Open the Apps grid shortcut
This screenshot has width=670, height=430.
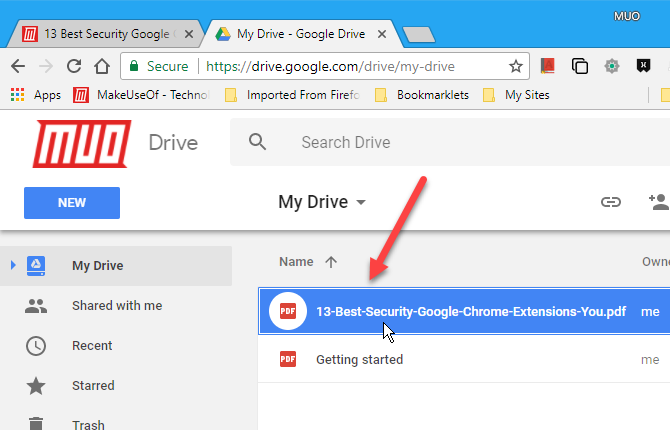tap(36, 95)
